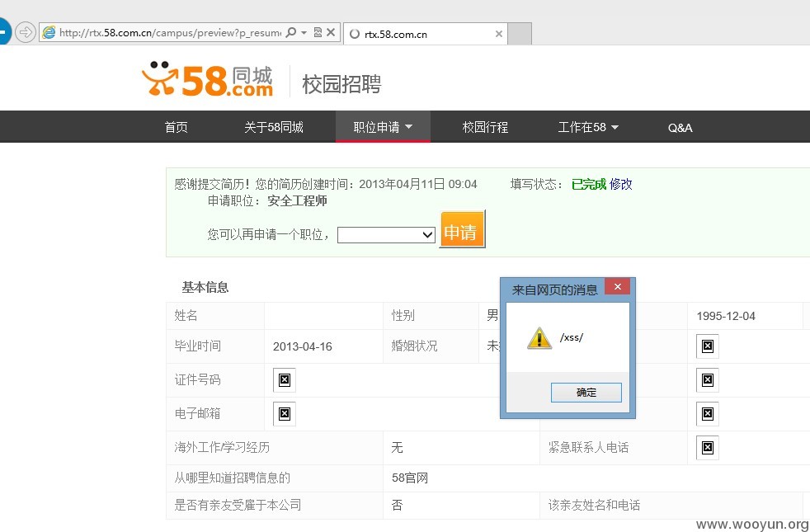Click the 婚姻状况 label
This screenshot has height=532, width=810.
pyautogui.click(x=414, y=346)
